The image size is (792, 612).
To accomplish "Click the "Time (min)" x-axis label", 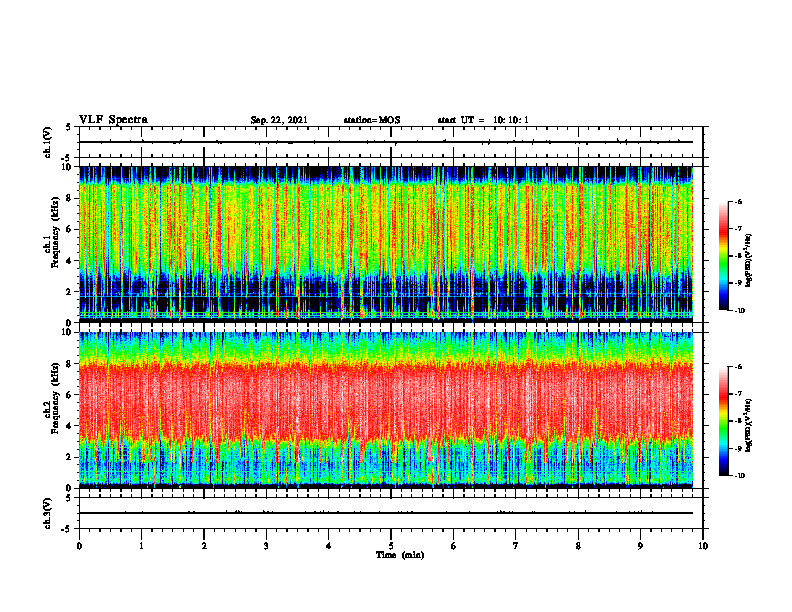I will tap(400, 555).
